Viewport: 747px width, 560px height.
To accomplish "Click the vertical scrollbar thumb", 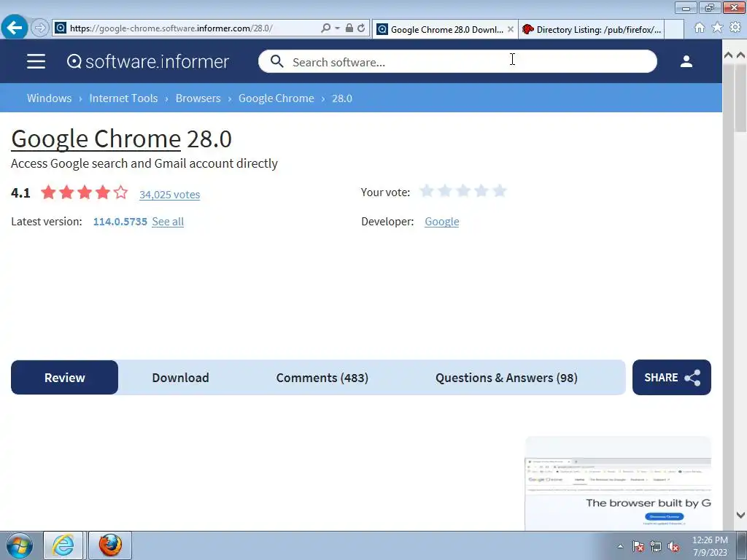I will pyautogui.click(x=740, y=98).
